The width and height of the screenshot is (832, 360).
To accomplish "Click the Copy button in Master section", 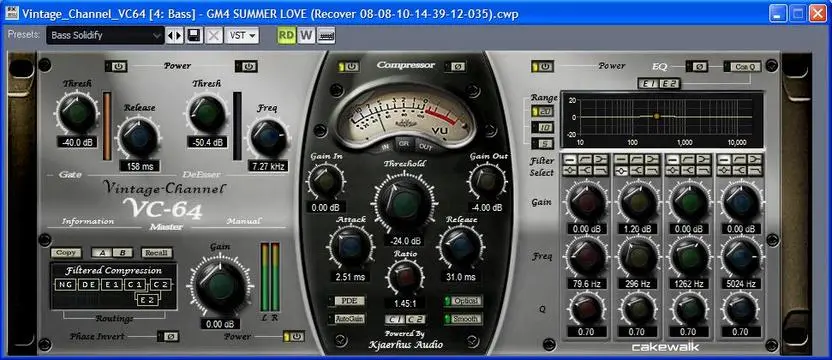I will (66, 253).
